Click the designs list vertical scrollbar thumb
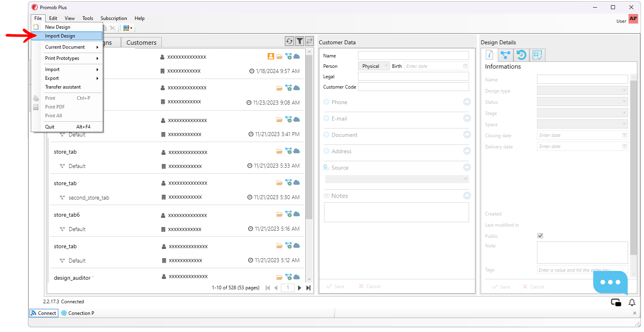Viewport: 644px width, 332px height. [x=309, y=137]
